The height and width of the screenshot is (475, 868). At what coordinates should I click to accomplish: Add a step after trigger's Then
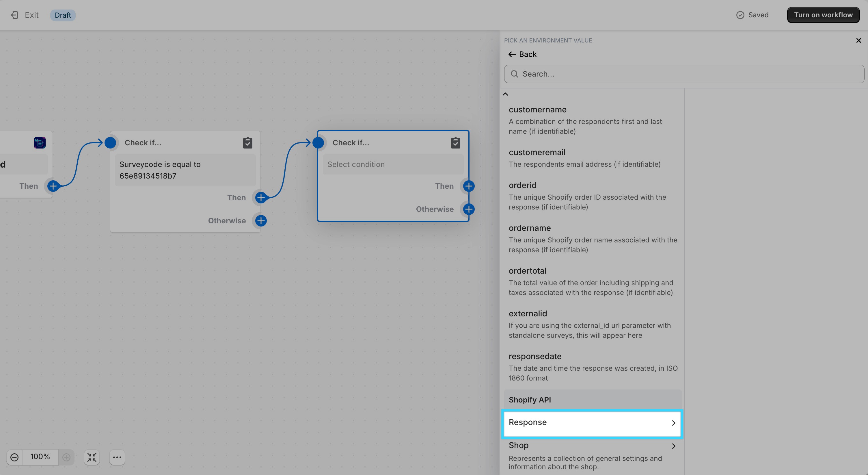coord(53,186)
